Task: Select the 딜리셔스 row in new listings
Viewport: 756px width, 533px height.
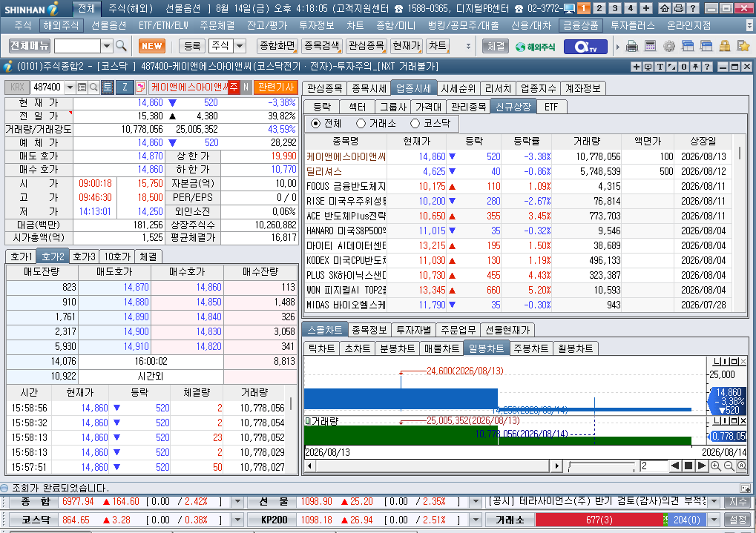Action: pyautogui.click(x=519, y=171)
